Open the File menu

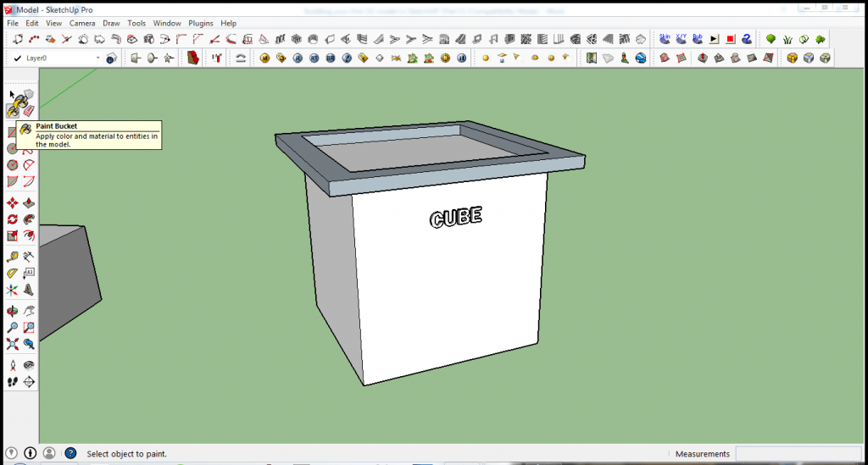tap(12, 23)
